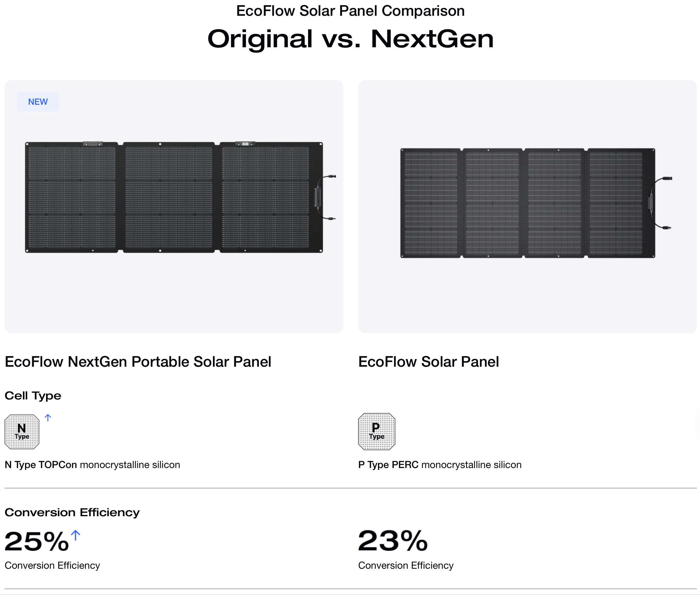Click the cable connectors on the NextGen panel
This screenshot has height=595, width=700.
327,197
